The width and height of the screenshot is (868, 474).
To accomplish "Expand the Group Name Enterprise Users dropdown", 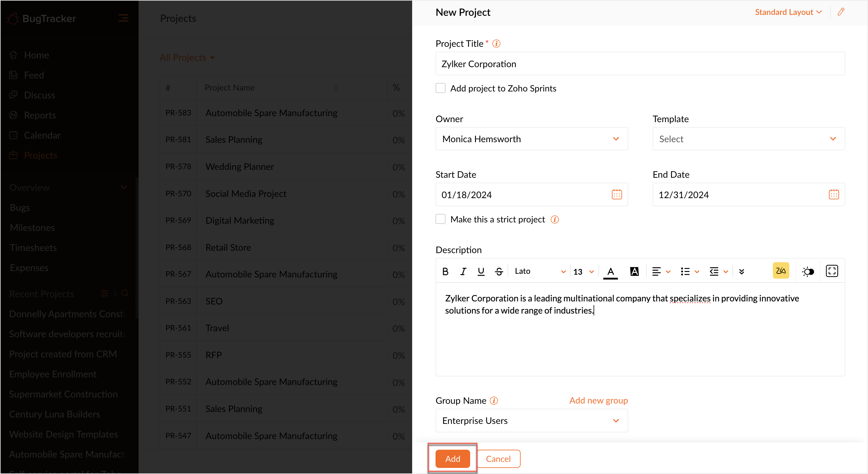I will (x=531, y=421).
